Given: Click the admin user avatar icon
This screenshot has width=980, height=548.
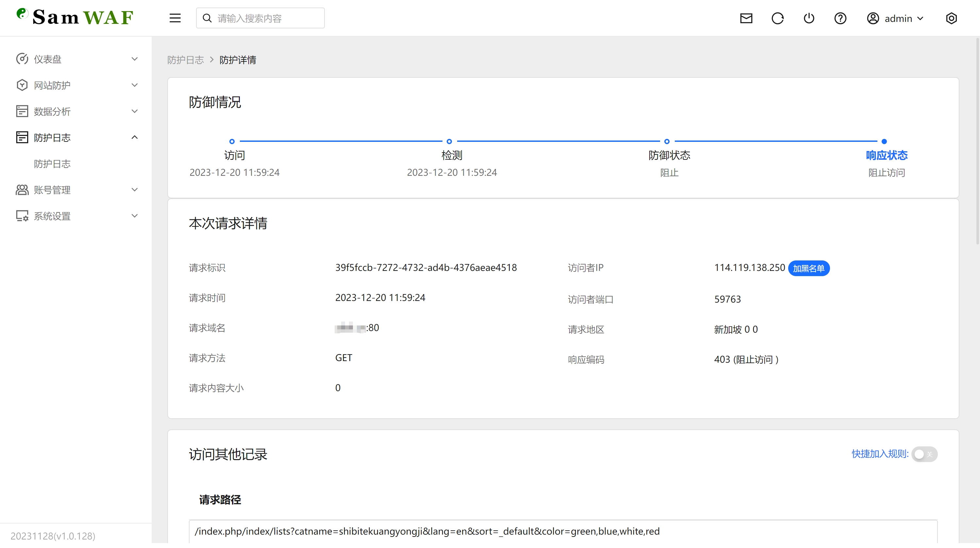Looking at the screenshot, I should (x=872, y=18).
